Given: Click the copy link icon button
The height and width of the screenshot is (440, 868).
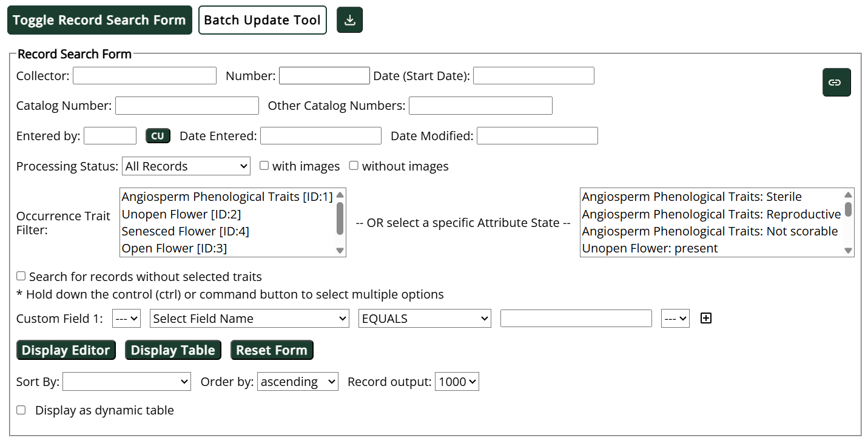Looking at the screenshot, I should [x=836, y=83].
